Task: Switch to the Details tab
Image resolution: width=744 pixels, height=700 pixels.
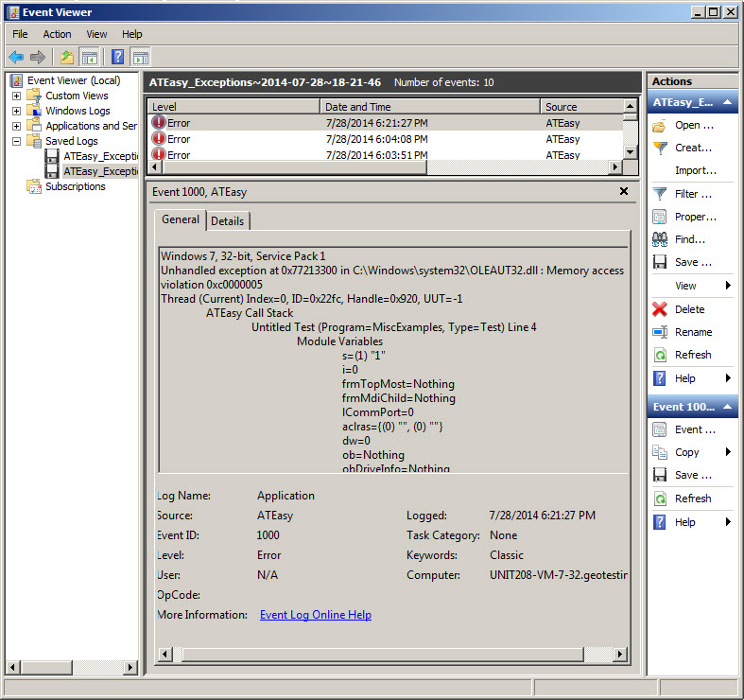Action: coord(227,221)
